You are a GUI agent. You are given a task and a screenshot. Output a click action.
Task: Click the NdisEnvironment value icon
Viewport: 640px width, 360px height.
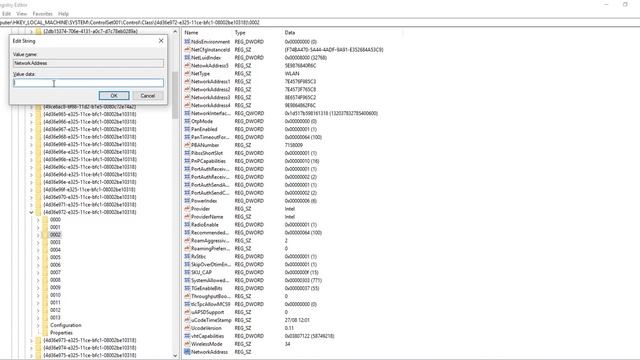tap(187, 42)
